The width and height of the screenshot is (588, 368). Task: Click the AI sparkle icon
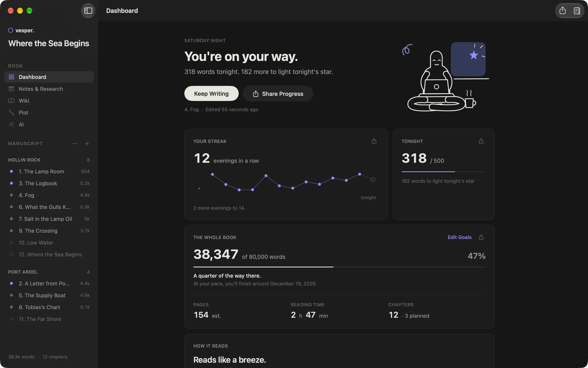point(11,125)
